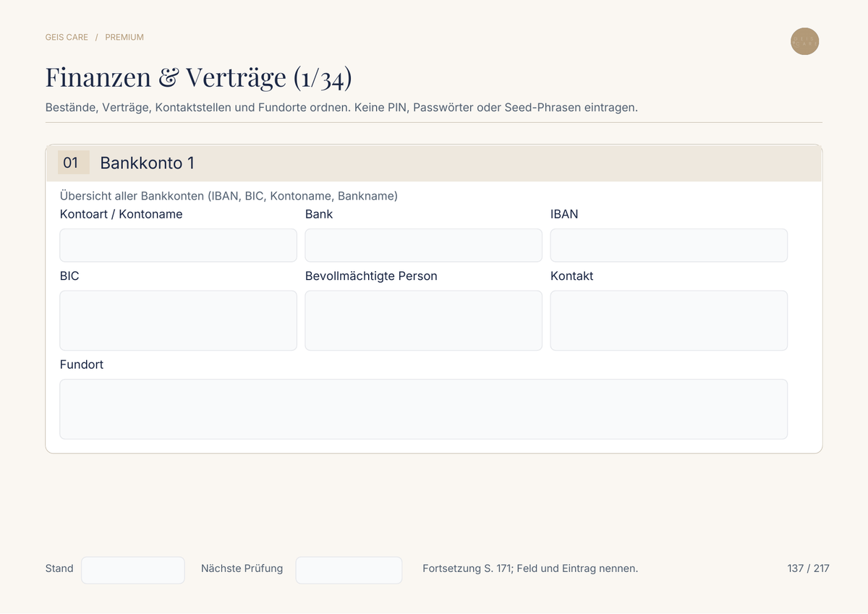Click the Bank input field
Image resolution: width=868 pixels, height=614 pixels.
click(423, 245)
